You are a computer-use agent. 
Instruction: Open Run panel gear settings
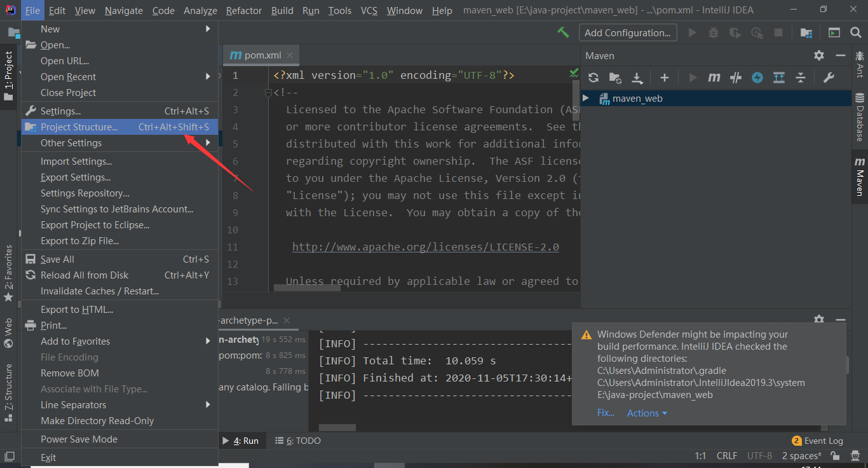coord(819,320)
